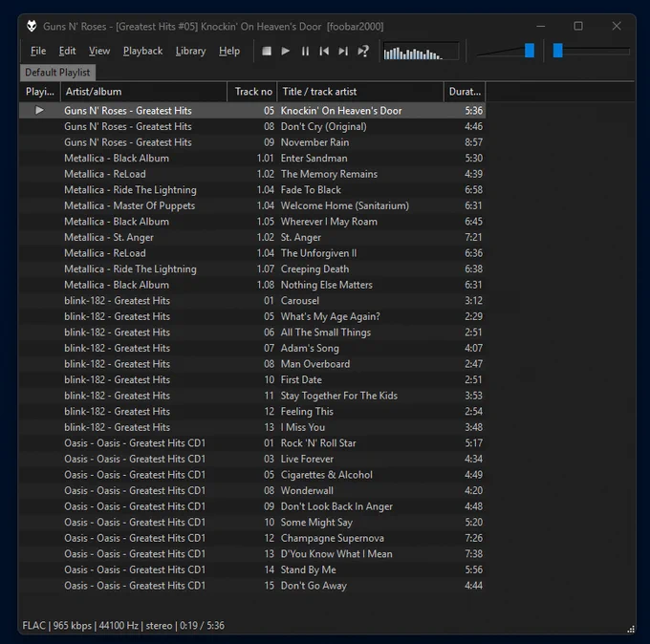
Task: Sort by Title / track artist header
Action: pyautogui.click(x=360, y=92)
